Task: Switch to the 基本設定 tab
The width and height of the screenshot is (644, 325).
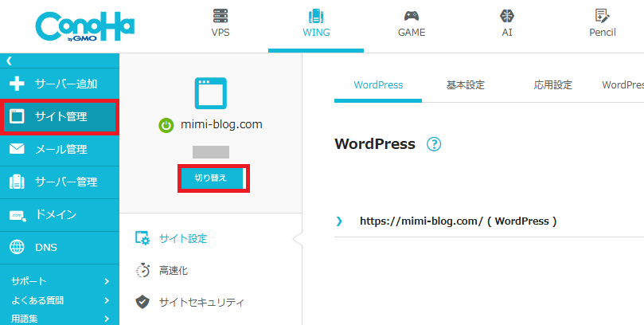Action: (466, 85)
